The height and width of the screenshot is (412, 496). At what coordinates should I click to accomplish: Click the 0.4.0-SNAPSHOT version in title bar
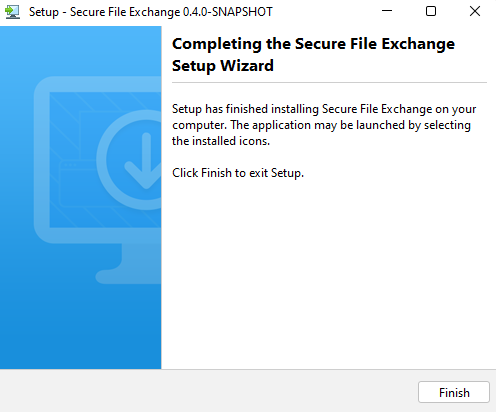pyautogui.click(x=228, y=12)
